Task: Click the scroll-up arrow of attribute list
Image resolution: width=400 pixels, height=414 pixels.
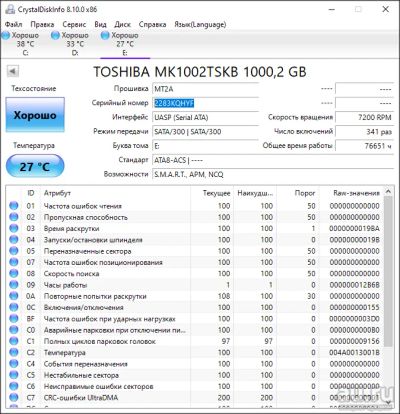Action: [x=388, y=192]
